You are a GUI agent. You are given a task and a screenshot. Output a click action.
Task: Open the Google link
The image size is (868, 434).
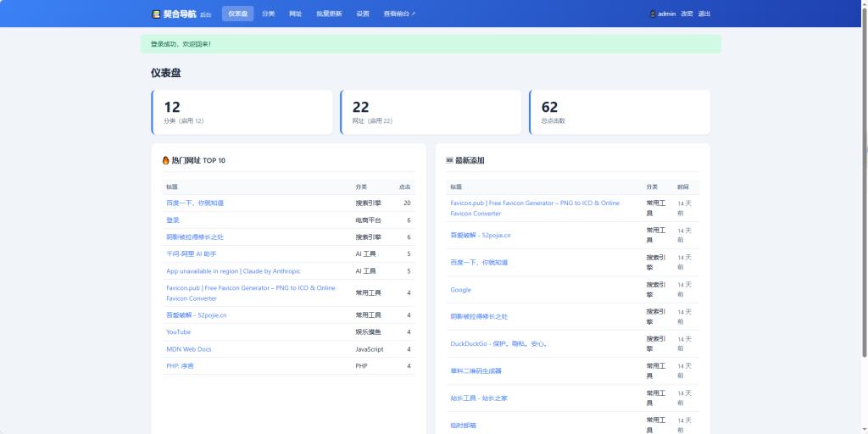pos(461,290)
